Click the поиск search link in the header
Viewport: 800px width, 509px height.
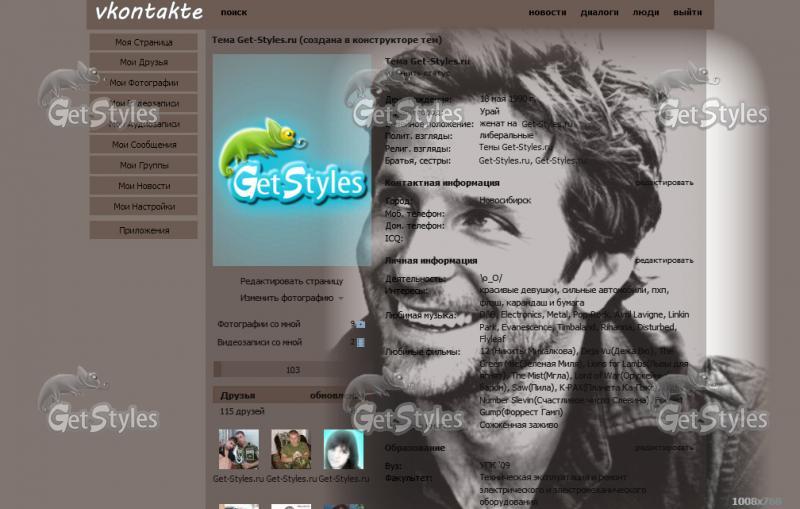[234, 13]
